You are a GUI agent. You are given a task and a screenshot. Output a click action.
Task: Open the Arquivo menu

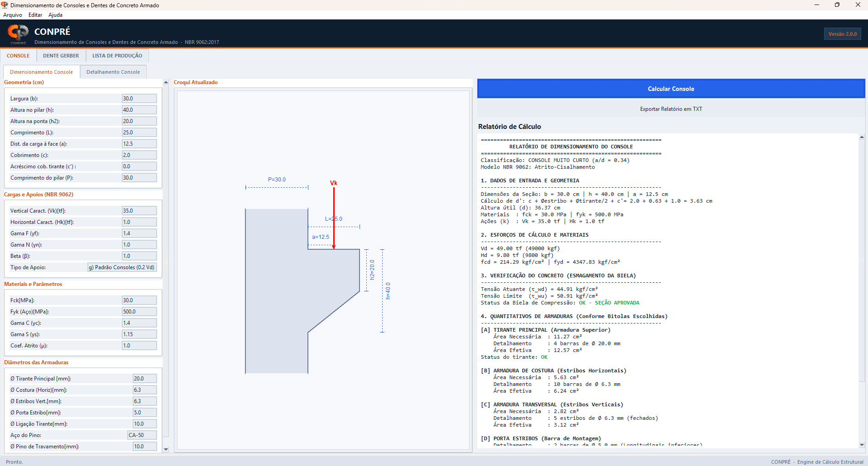click(x=13, y=15)
